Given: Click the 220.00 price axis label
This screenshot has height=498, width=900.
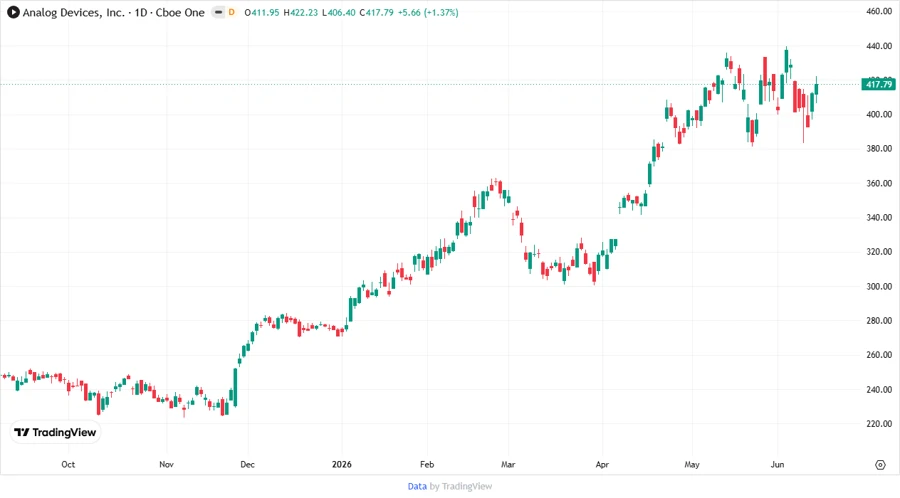Looking at the screenshot, I should click(879, 424).
